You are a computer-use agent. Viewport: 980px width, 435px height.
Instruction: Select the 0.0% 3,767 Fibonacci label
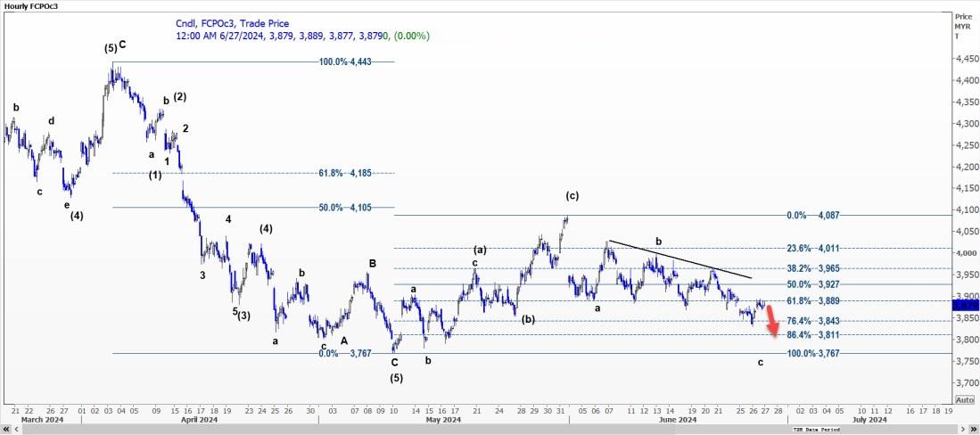click(x=346, y=353)
